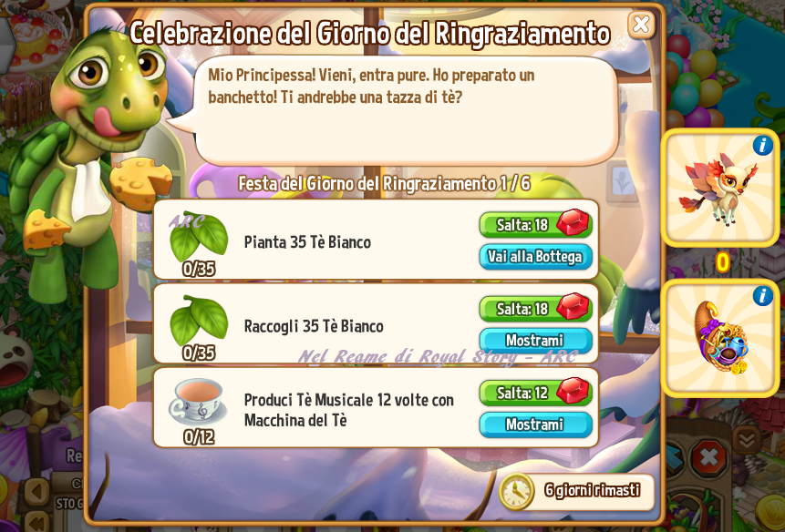Screen dimensions: 785x532
Task: Click the red X cancel button at bottom right
Action: [709, 457]
